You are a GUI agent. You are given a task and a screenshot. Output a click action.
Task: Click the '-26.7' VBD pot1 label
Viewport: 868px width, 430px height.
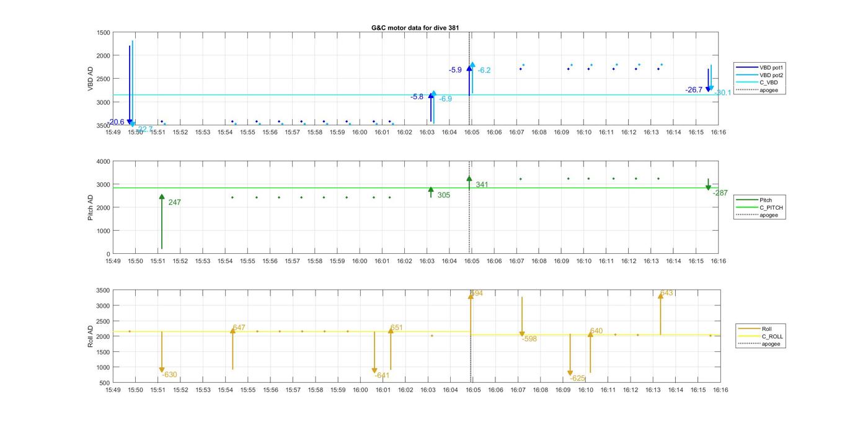(x=694, y=90)
